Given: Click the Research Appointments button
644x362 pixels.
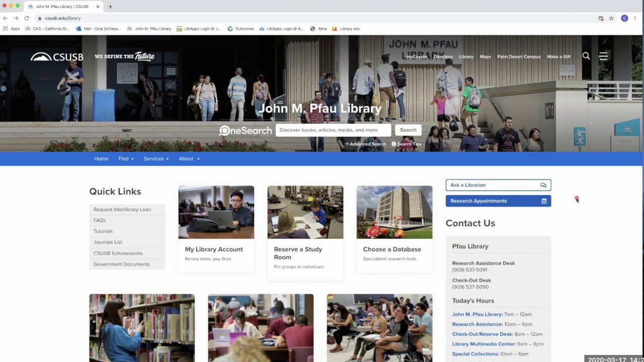Looking at the screenshot, I should tap(498, 201).
